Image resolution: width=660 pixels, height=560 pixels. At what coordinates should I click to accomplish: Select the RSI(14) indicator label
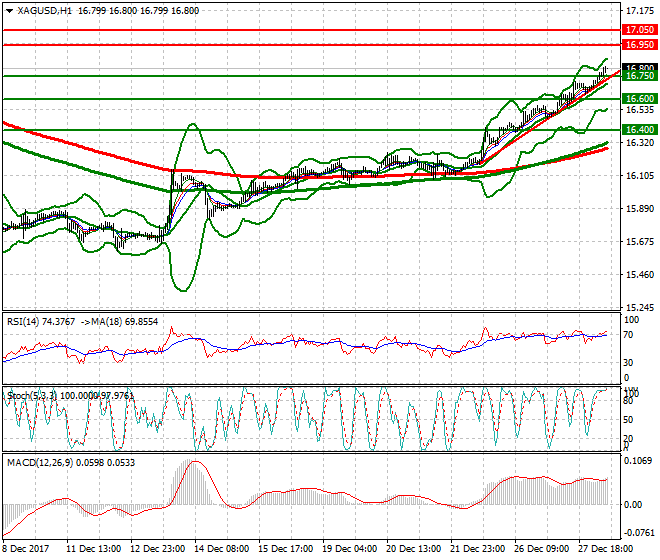[23, 322]
